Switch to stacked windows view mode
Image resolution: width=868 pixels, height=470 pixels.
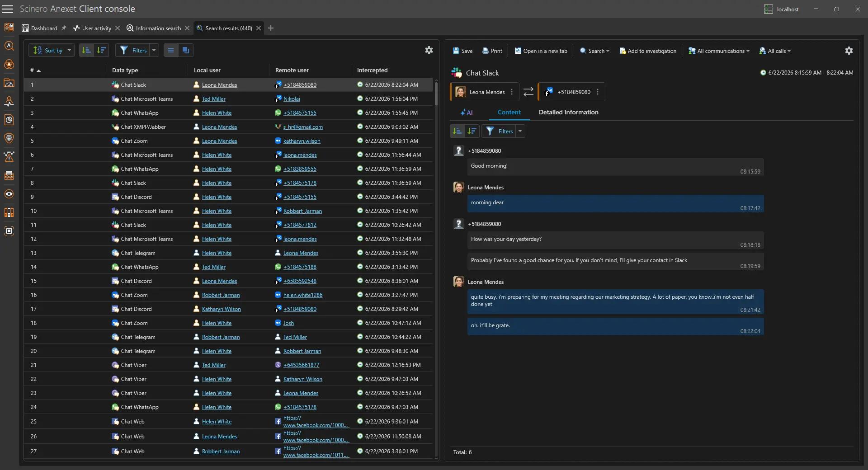[186, 50]
